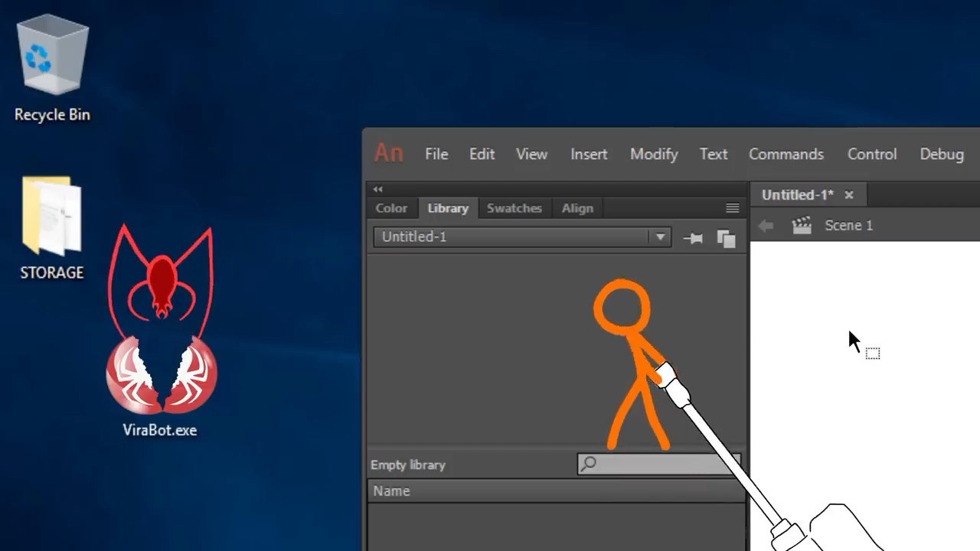Close the Untitled-1* document tab
The image size is (980, 551).
click(849, 195)
